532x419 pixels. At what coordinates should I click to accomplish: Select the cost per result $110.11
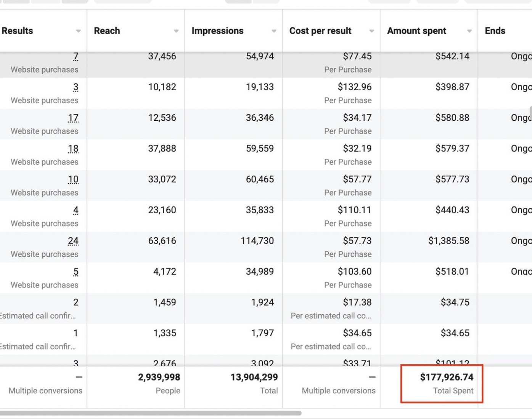pyautogui.click(x=355, y=210)
